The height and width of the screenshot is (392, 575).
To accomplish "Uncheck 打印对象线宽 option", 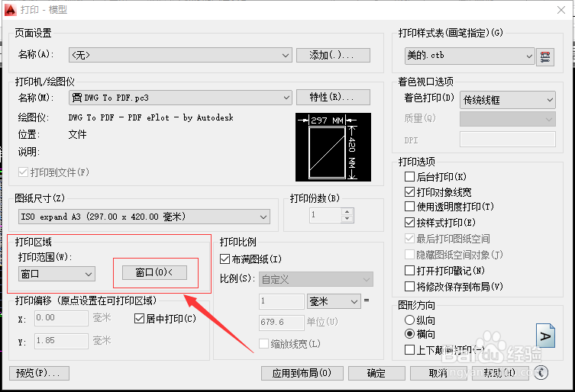I will (409, 192).
